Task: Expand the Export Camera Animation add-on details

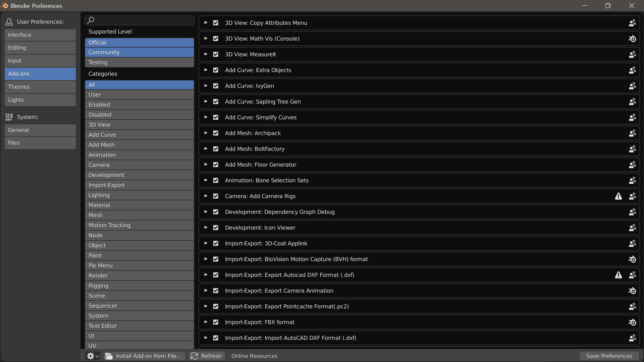Action: click(206, 291)
